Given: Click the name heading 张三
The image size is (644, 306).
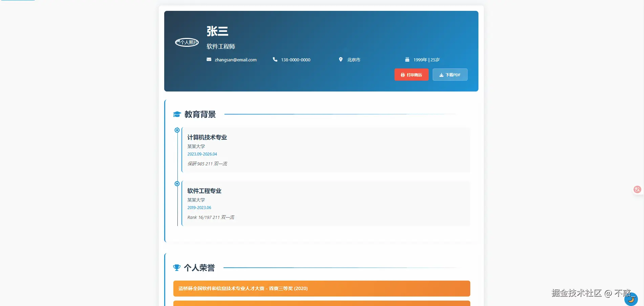Looking at the screenshot, I should click(x=217, y=31).
